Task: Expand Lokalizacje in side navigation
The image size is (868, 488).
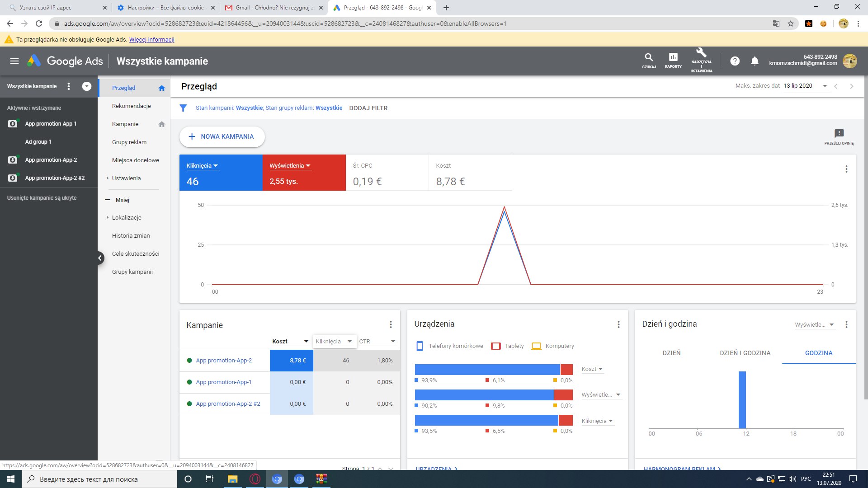Action: tap(127, 218)
